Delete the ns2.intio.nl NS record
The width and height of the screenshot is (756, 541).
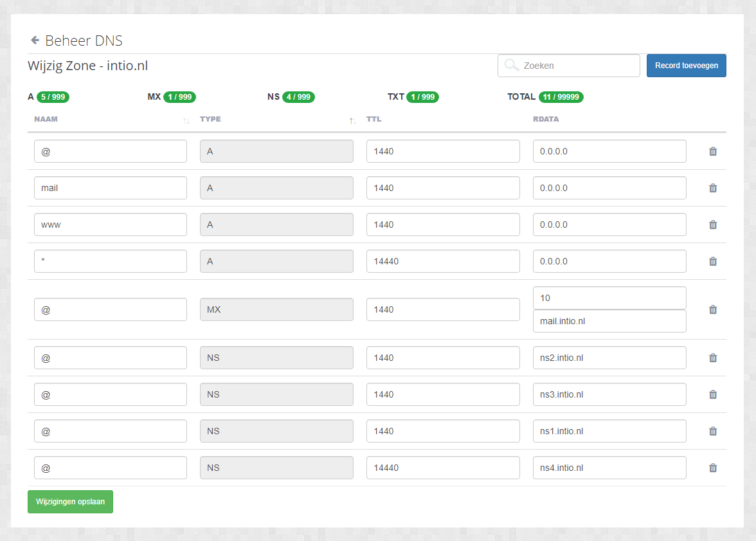712,358
